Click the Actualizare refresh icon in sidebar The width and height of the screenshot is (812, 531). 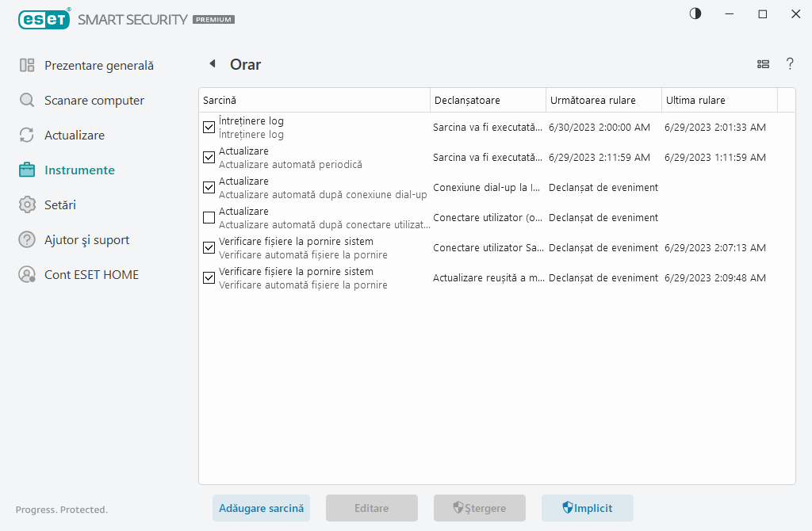[x=27, y=136]
